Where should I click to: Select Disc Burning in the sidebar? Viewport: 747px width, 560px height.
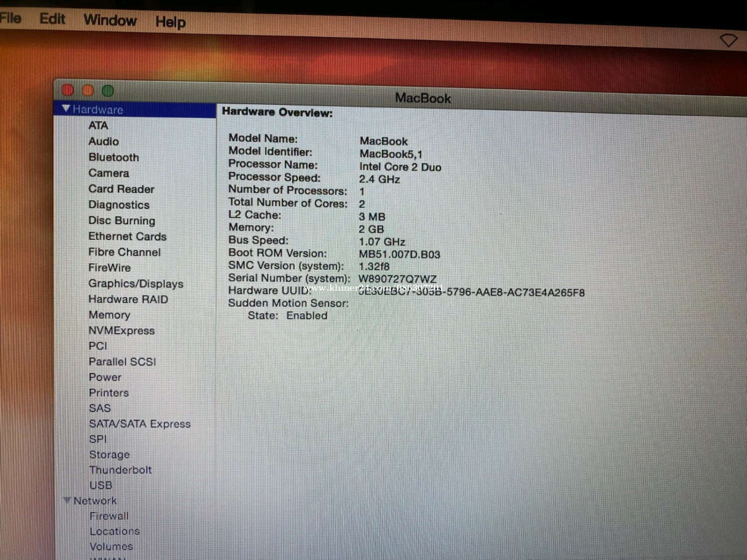click(x=122, y=221)
